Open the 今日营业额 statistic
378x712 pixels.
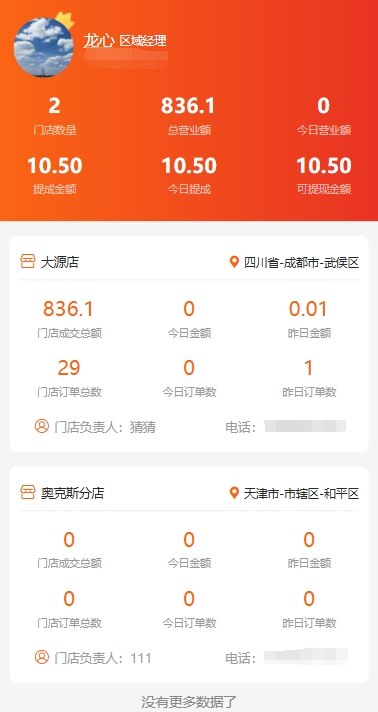click(x=324, y=116)
